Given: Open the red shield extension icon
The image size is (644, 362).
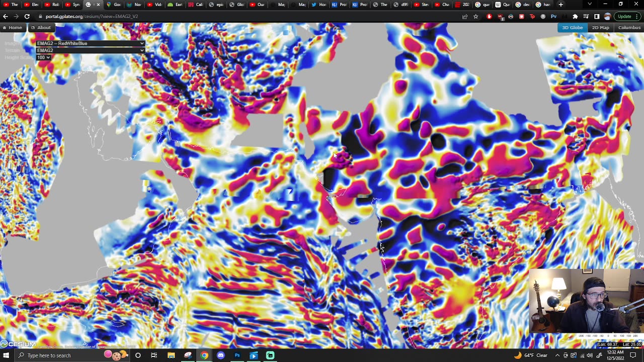Looking at the screenshot, I should pos(521,16).
